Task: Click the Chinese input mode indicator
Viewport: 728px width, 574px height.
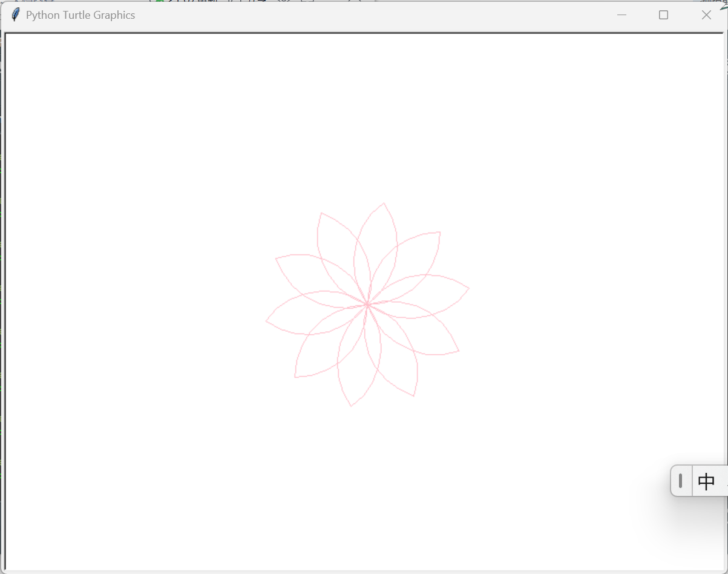Action: pyautogui.click(x=706, y=481)
